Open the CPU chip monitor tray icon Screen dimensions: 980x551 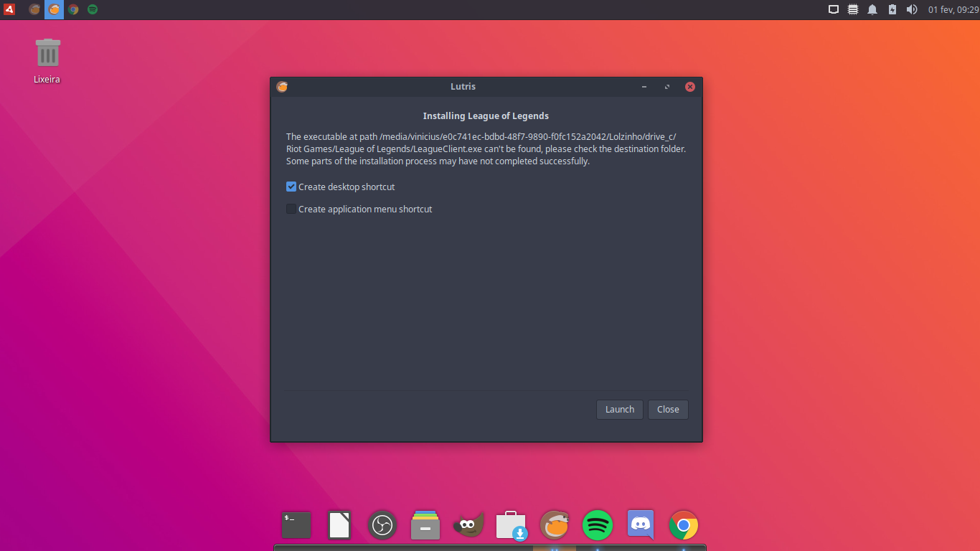853,9
